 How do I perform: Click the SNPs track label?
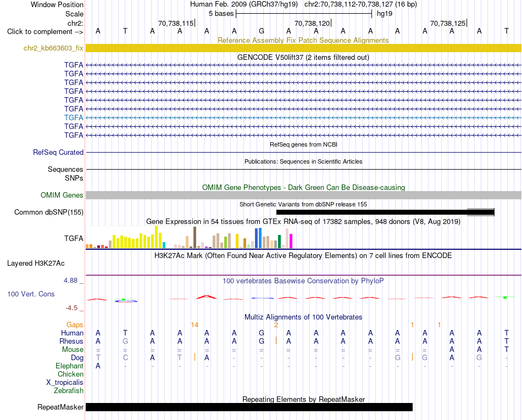tap(74, 178)
